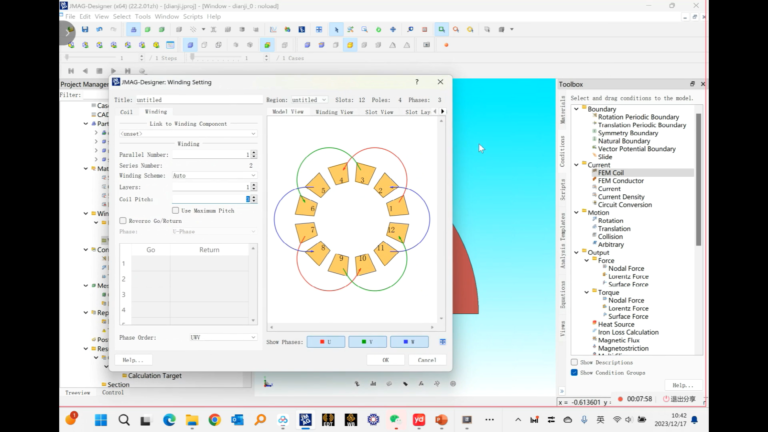
Task: Switch to the Winding View tab
Action: point(334,112)
